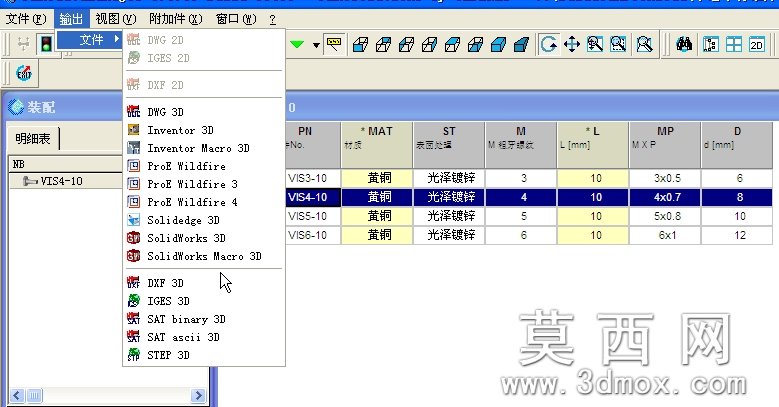Open the ? help menu
The width and height of the screenshot is (779, 407).
[x=272, y=19]
